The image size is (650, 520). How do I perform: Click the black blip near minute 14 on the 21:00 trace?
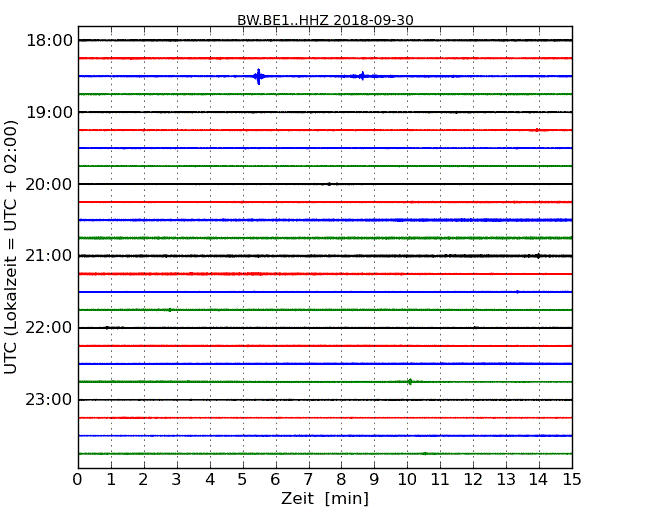coord(538,256)
